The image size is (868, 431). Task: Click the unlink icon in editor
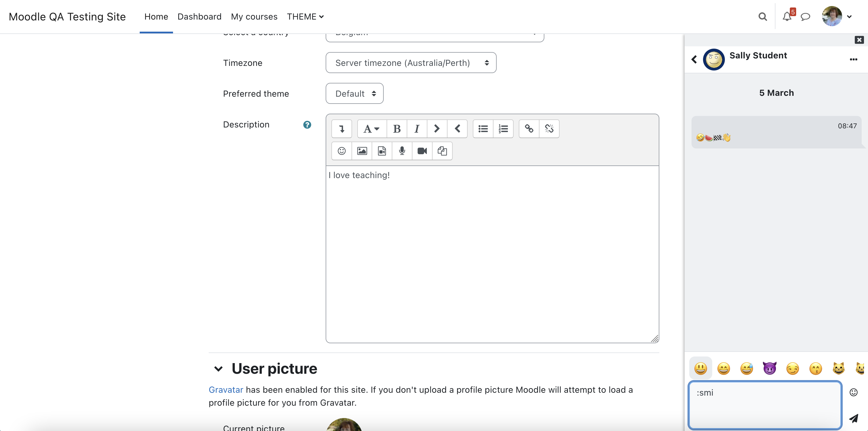tap(549, 129)
